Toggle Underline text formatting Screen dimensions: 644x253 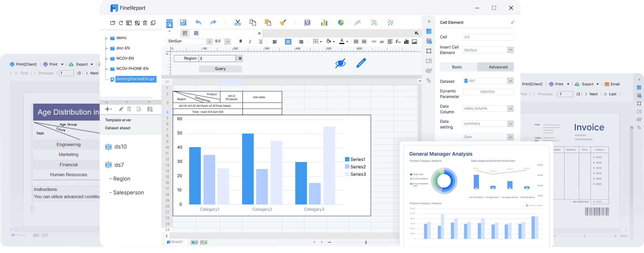(x=261, y=41)
